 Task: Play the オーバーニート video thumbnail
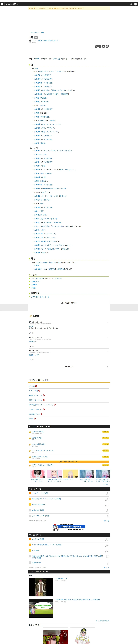click(x=71, y=474)
